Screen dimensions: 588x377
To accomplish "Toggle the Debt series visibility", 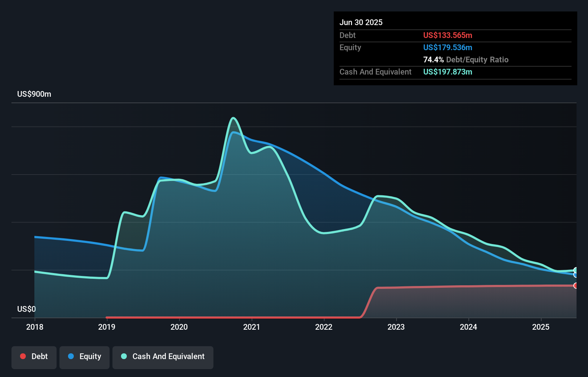I will (x=34, y=357).
